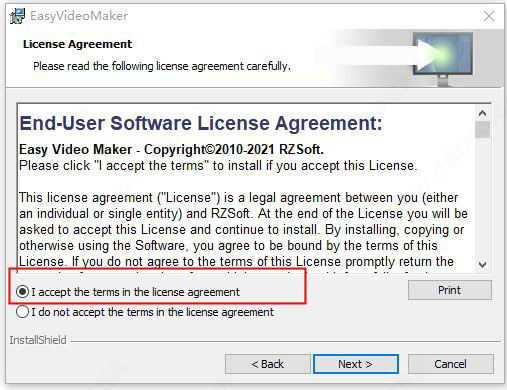Close the EasyVideoMaker setup window
507x390 pixels.
point(489,16)
